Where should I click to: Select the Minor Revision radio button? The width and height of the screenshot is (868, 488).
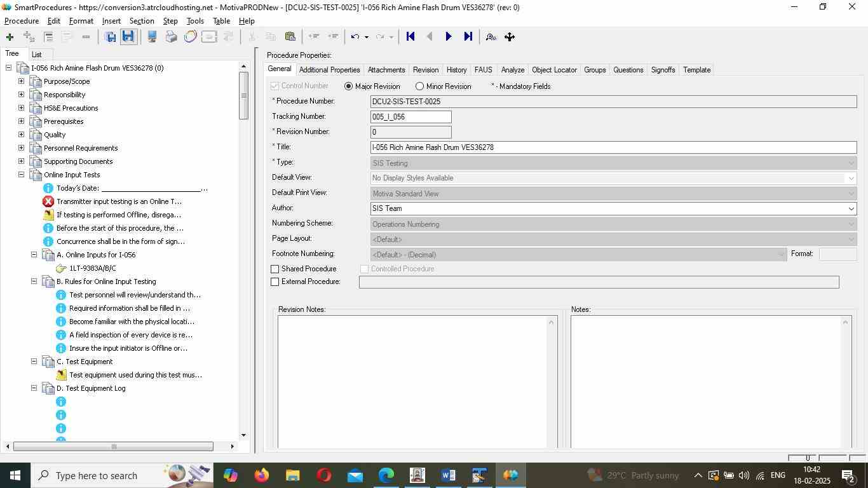(x=419, y=86)
